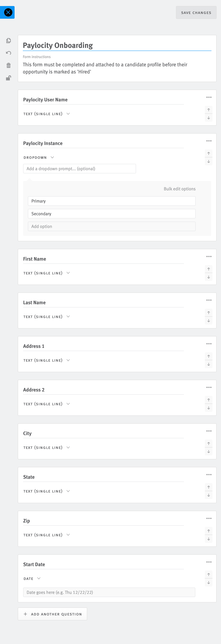Open the ellipsis menu on Address 1
Screen dimensions: 221x644
(x=209, y=344)
